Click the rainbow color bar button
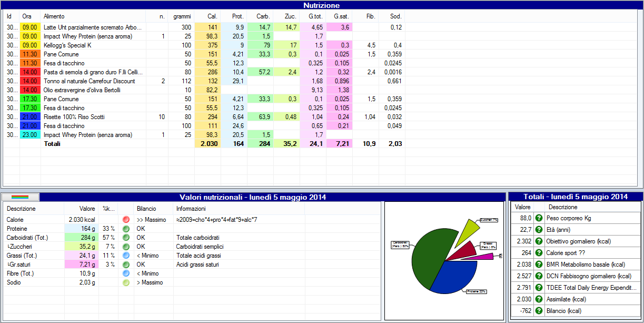Viewport: 644px width, 323px height. 20,197
